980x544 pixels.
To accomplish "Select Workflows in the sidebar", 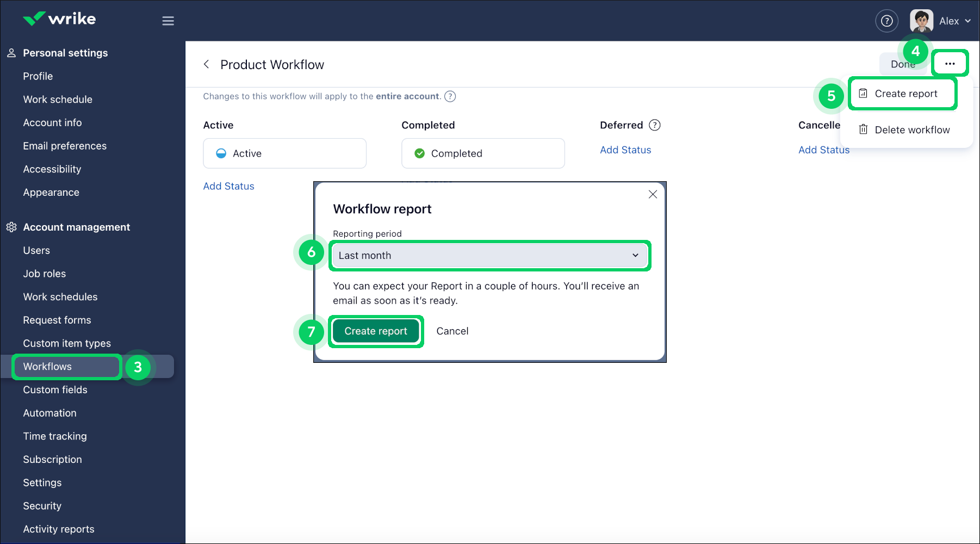I will 47,366.
